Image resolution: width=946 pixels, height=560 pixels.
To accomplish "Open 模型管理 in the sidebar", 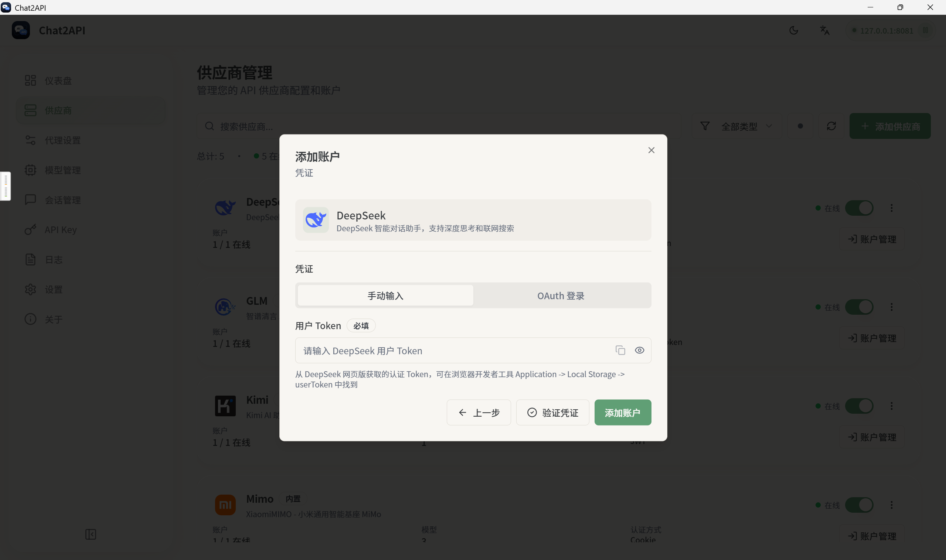I will (x=91, y=170).
